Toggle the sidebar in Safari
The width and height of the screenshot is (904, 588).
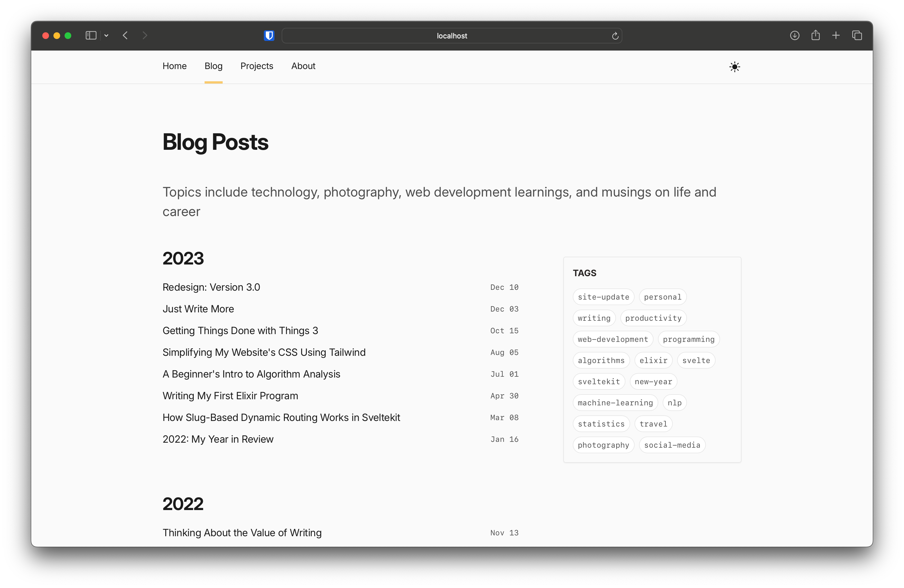pyautogui.click(x=91, y=35)
